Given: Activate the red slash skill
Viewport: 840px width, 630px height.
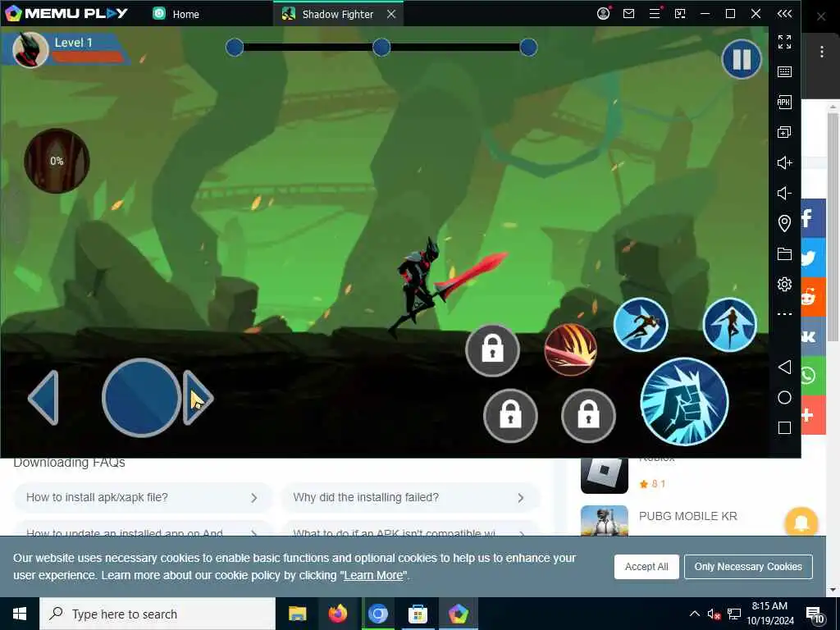Looking at the screenshot, I should (x=571, y=349).
